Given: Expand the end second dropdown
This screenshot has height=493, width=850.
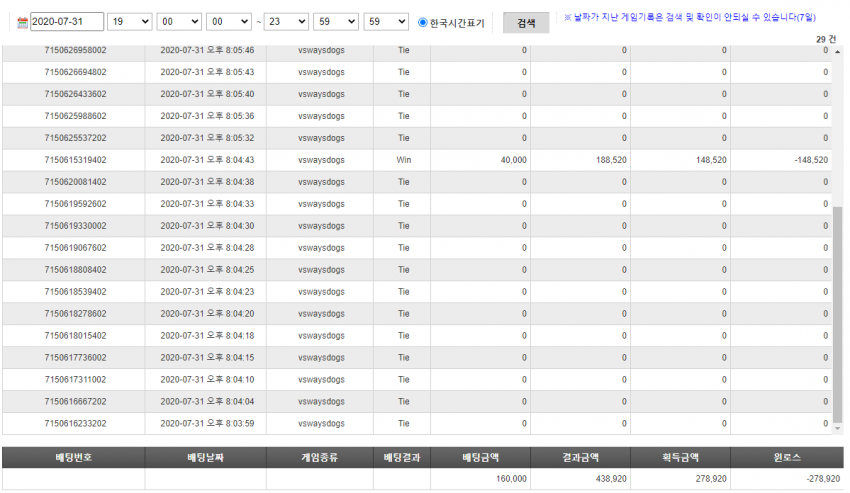Looking at the screenshot, I should pos(386,22).
